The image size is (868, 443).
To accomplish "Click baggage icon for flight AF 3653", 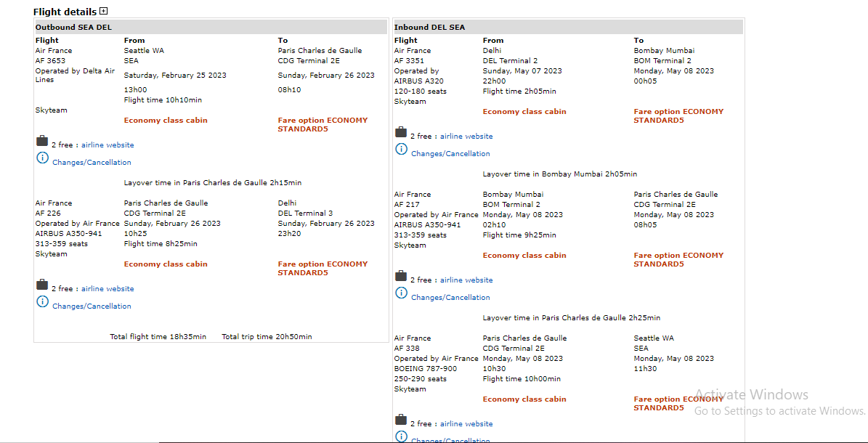I will coord(42,141).
